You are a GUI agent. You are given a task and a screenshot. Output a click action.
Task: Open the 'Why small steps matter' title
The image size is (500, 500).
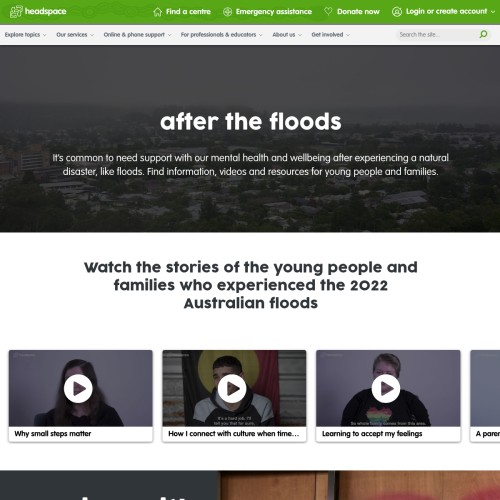pyautogui.click(x=53, y=434)
